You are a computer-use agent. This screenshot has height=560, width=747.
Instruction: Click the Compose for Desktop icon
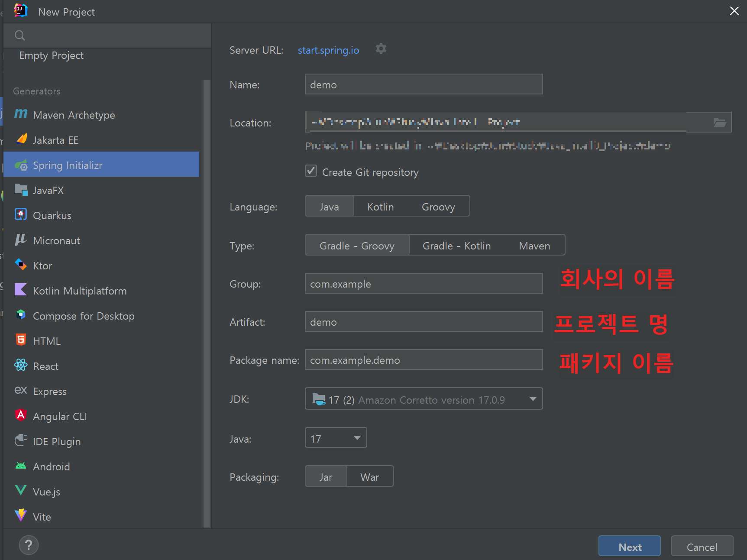click(21, 315)
